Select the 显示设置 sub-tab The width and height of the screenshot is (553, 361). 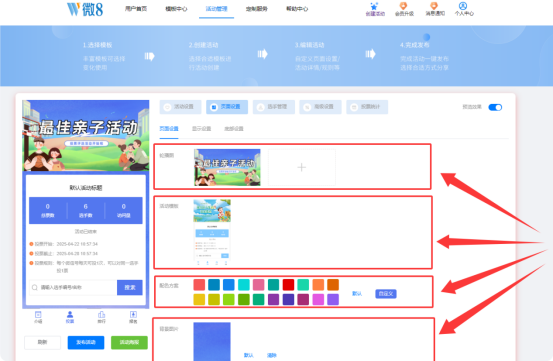click(201, 129)
